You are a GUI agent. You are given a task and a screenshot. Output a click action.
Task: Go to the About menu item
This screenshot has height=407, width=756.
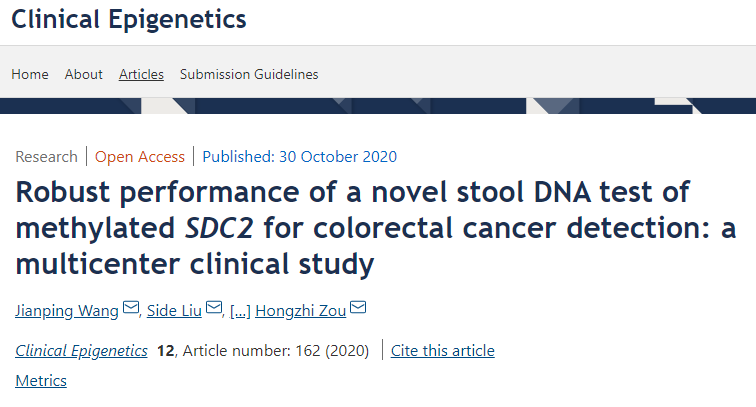click(x=84, y=74)
